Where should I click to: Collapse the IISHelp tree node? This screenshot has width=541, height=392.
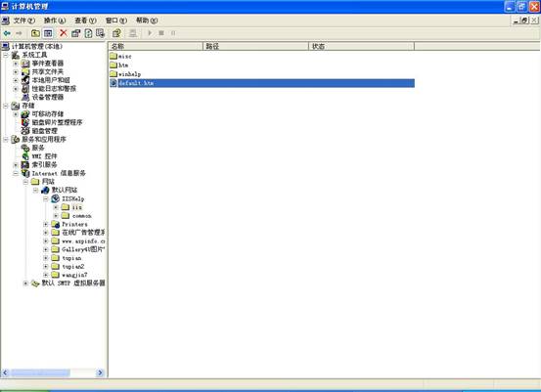(x=46, y=198)
